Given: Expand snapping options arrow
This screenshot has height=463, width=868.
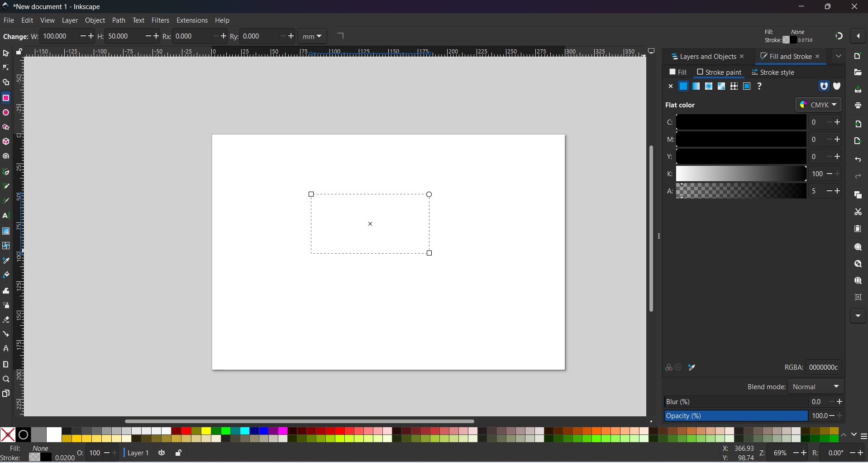Looking at the screenshot, I should [859, 36].
